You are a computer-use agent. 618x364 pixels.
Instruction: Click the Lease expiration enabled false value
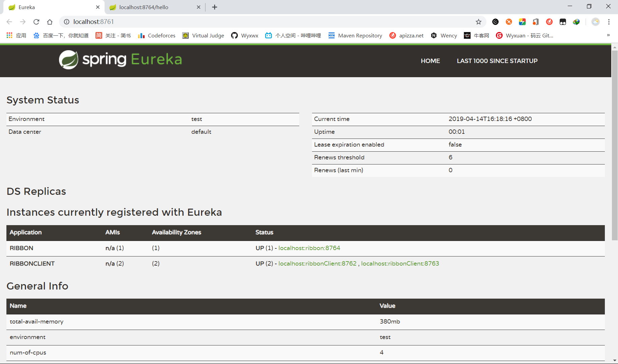click(455, 145)
